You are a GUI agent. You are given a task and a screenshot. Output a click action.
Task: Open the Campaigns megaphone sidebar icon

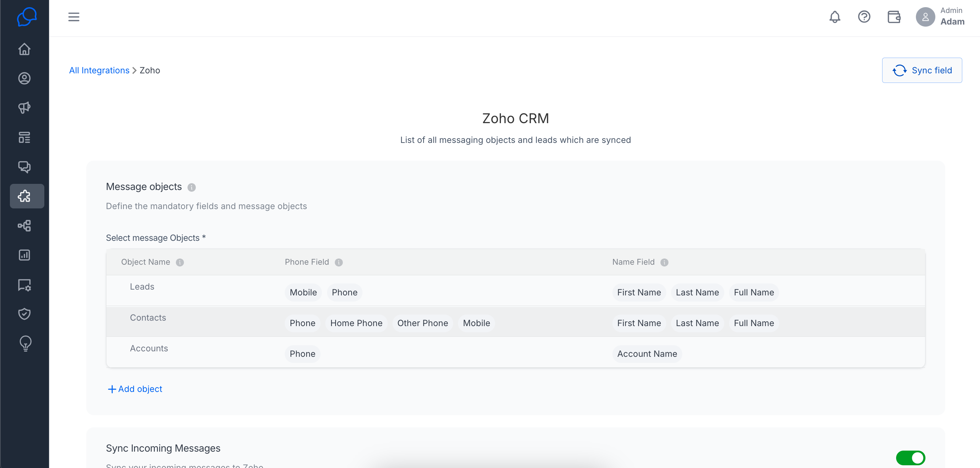pos(24,108)
